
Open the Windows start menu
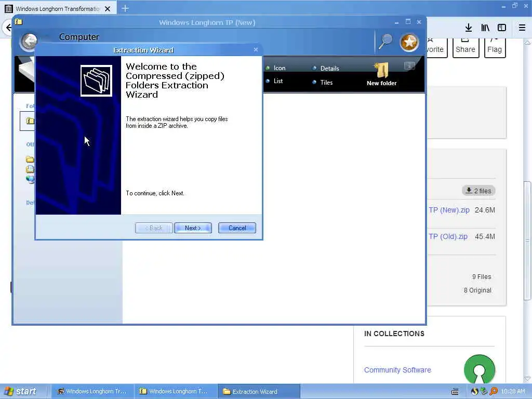21,391
